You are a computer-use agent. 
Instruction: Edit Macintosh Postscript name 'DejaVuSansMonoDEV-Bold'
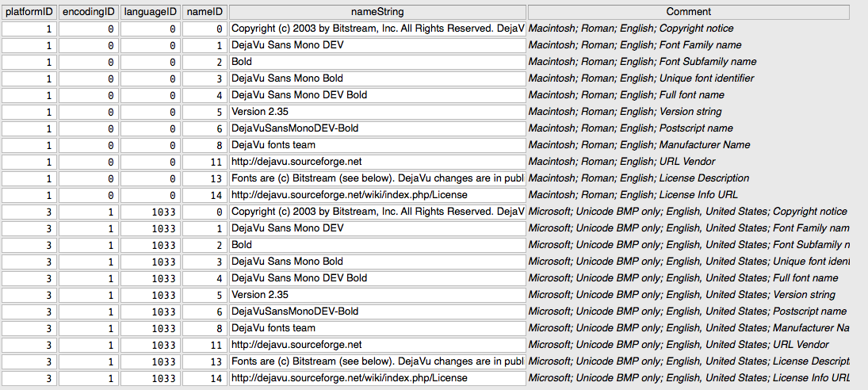[x=377, y=128]
